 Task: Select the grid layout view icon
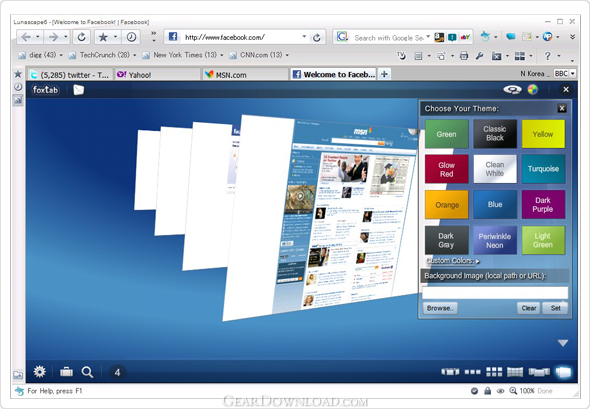494,372
